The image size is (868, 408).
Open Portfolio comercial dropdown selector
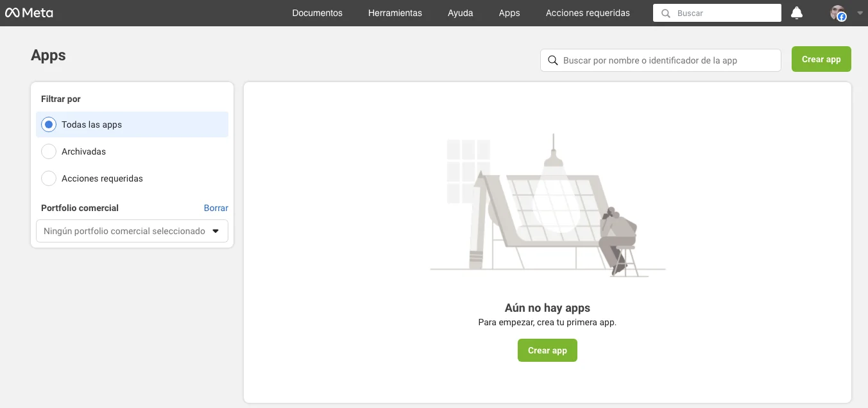[x=132, y=231]
